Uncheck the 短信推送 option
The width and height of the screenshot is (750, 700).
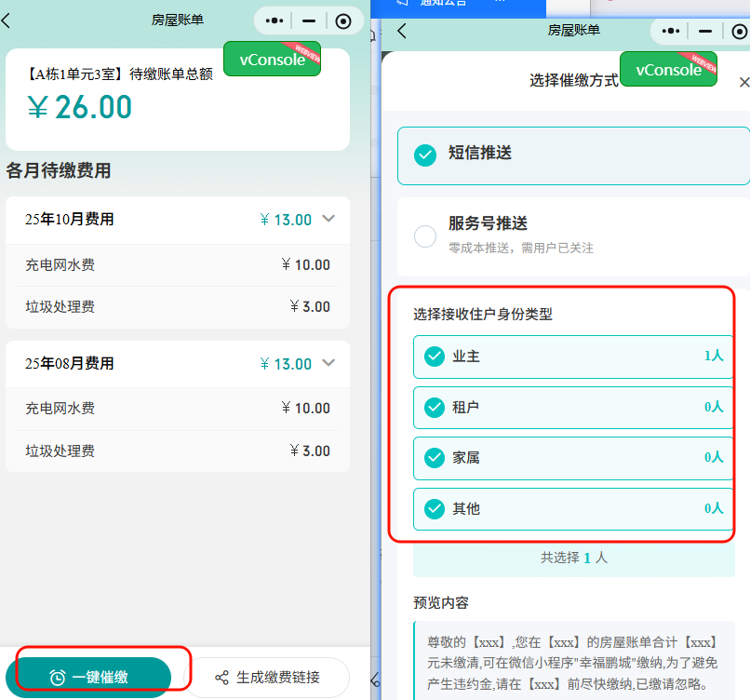(424, 155)
